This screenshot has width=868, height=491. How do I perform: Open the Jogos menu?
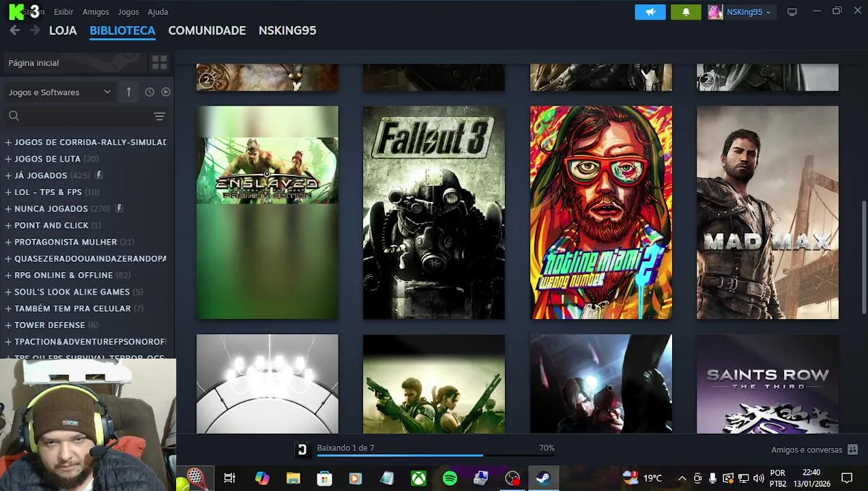click(128, 12)
